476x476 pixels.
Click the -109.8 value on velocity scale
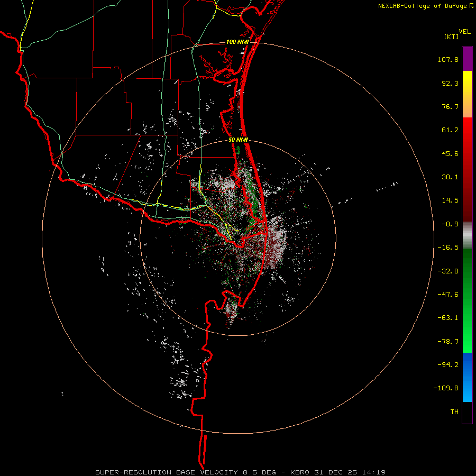446,388
